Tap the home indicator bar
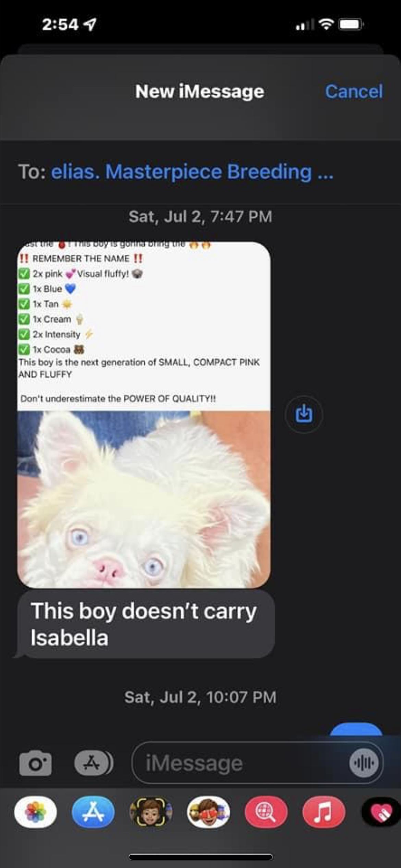 [200, 857]
